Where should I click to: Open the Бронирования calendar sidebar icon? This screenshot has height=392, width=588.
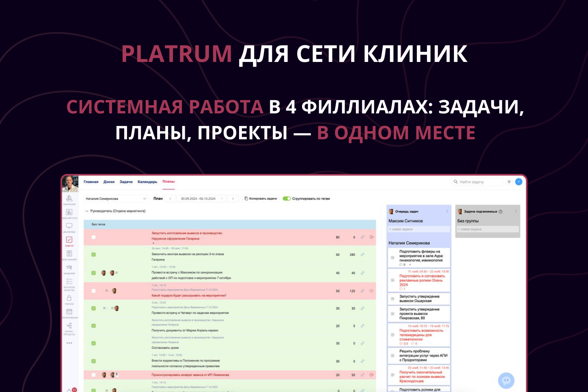coord(69,313)
